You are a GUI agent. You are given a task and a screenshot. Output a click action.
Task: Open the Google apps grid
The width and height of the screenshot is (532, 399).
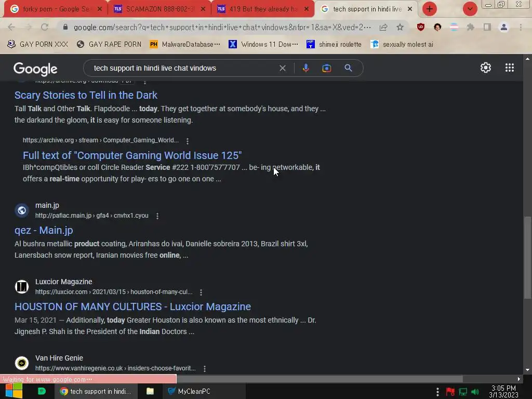[x=509, y=68]
